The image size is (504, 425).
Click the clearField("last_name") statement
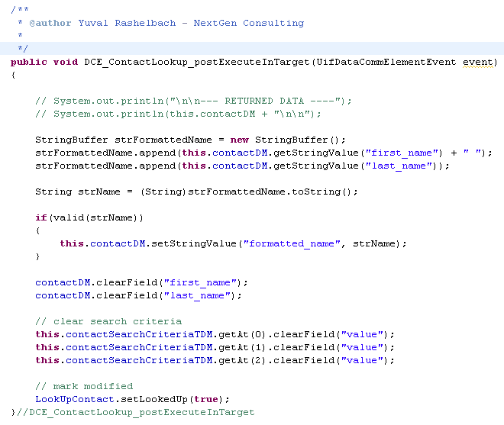[x=137, y=295]
